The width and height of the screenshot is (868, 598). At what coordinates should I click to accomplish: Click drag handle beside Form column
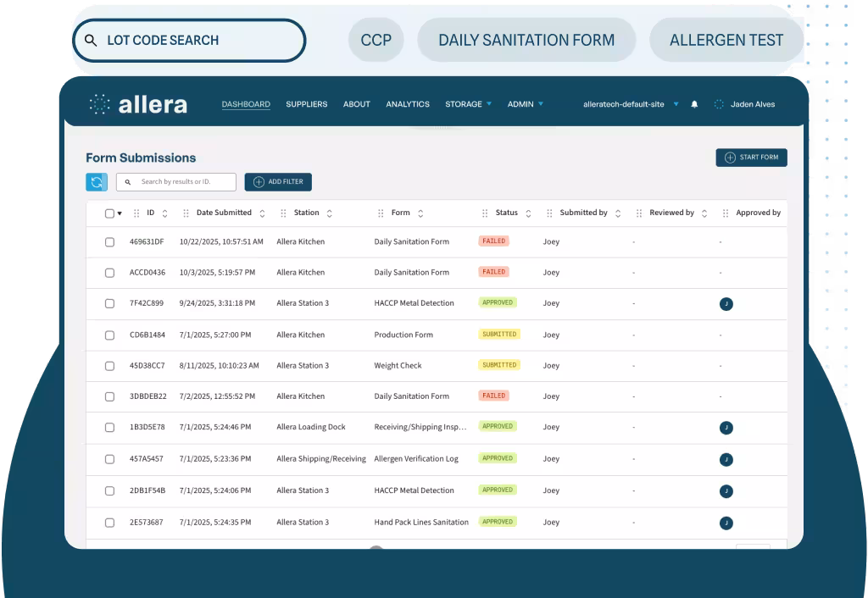[381, 213]
